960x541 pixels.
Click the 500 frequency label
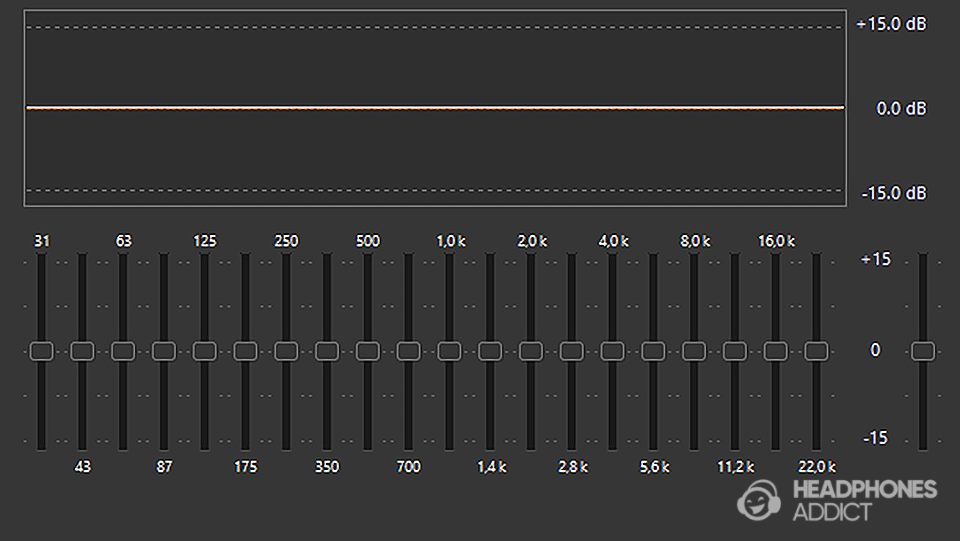(368, 241)
